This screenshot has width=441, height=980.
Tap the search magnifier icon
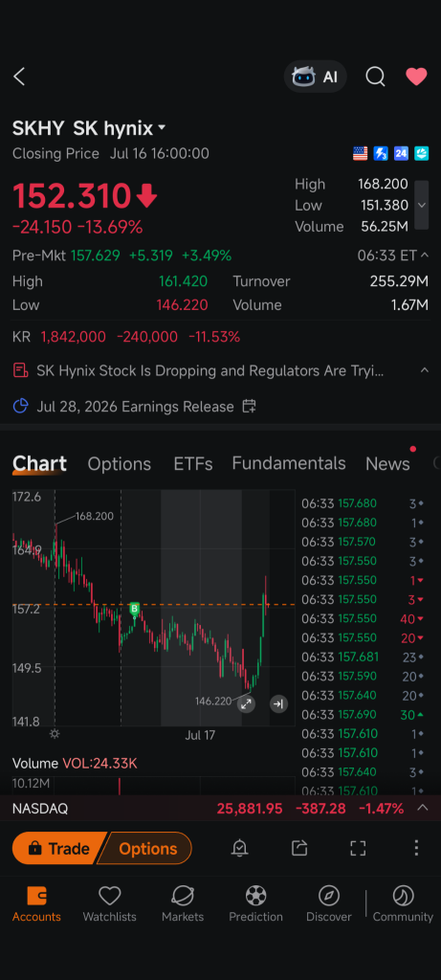point(375,77)
